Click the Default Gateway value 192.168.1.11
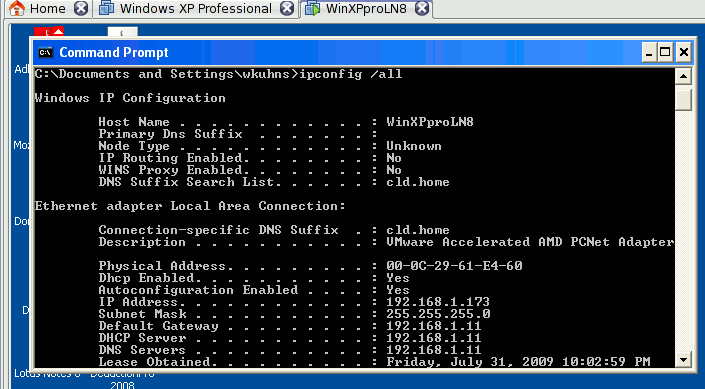Screen dimensions: 705x389 coord(433,326)
